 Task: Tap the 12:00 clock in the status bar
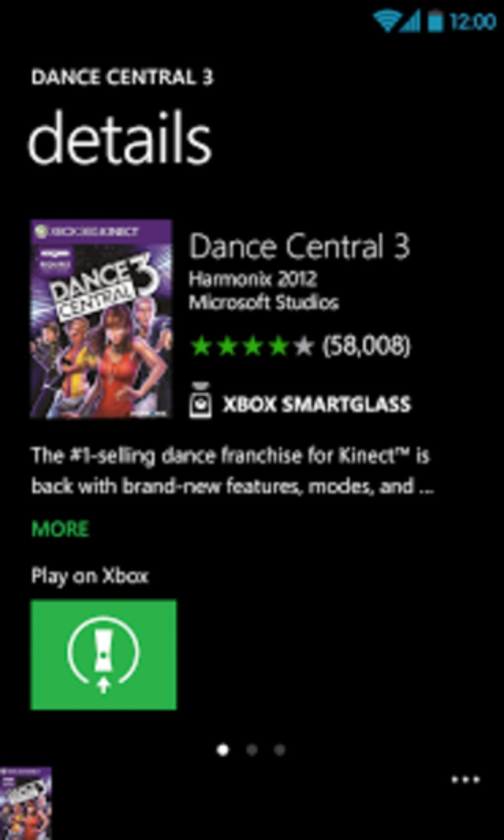tap(472, 22)
